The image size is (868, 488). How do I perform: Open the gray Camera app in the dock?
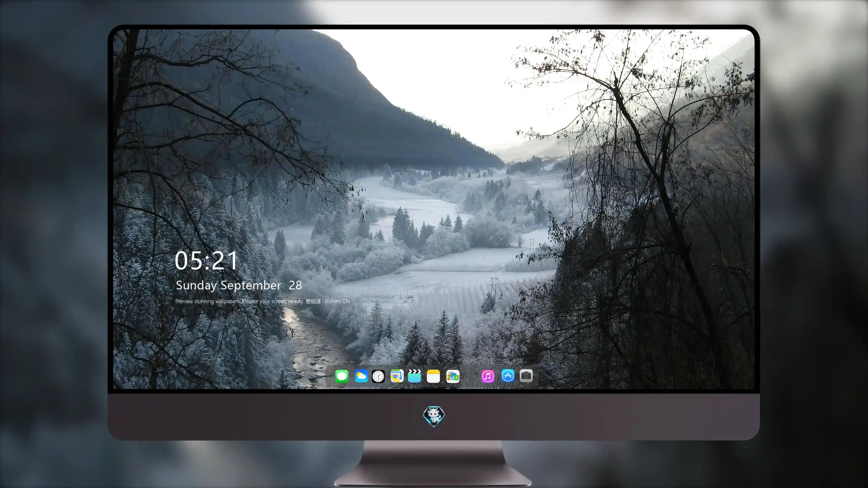[x=526, y=375]
